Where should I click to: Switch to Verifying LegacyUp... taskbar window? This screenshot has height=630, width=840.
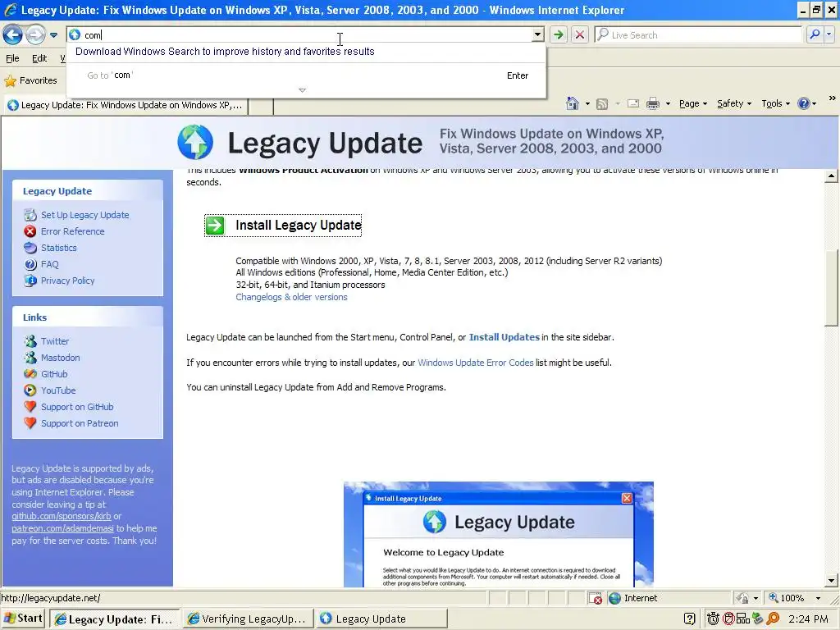247,619
